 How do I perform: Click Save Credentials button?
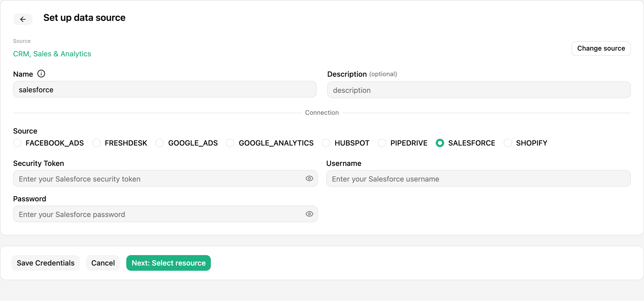[x=46, y=263]
